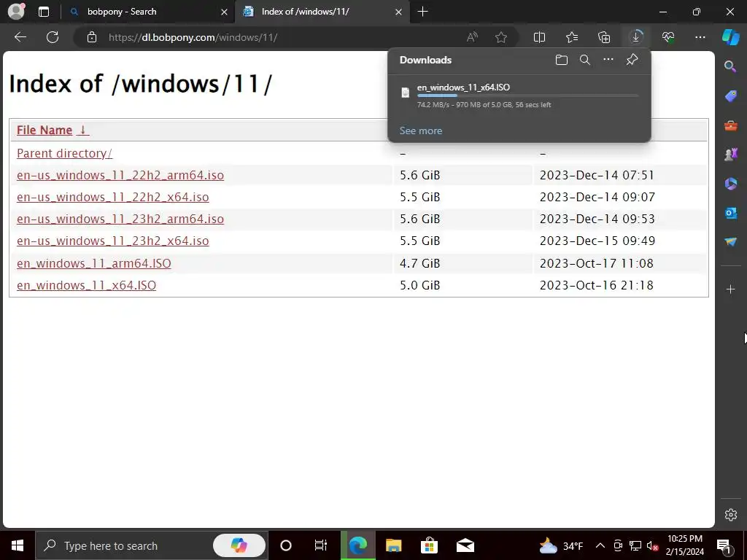Download en-us_windows_11_23h2_x64.iso

pyautogui.click(x=113, y=241)
